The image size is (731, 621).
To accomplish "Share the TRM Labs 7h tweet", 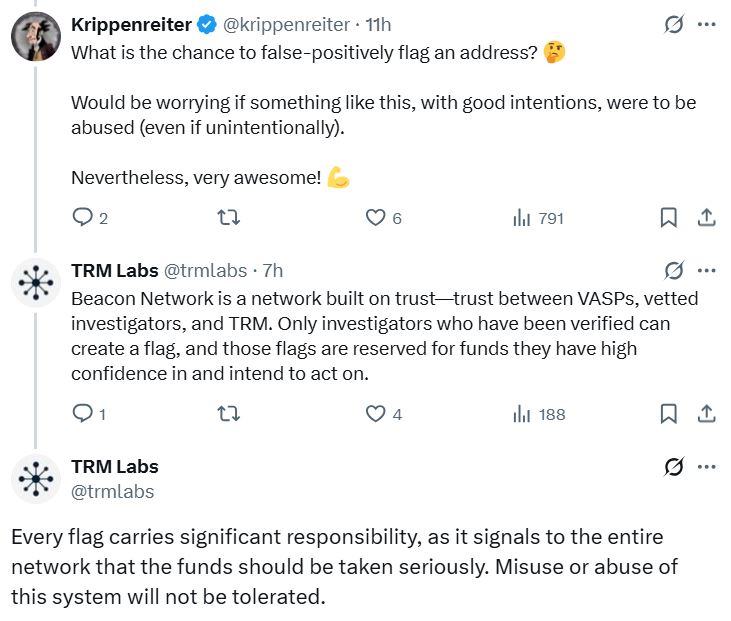I will point(705,413).
